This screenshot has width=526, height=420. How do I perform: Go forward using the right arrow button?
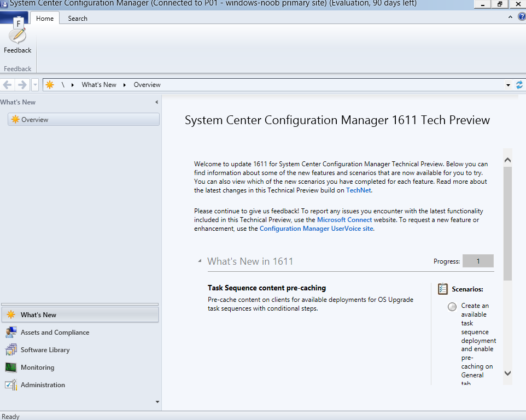[x=22, y=85]
